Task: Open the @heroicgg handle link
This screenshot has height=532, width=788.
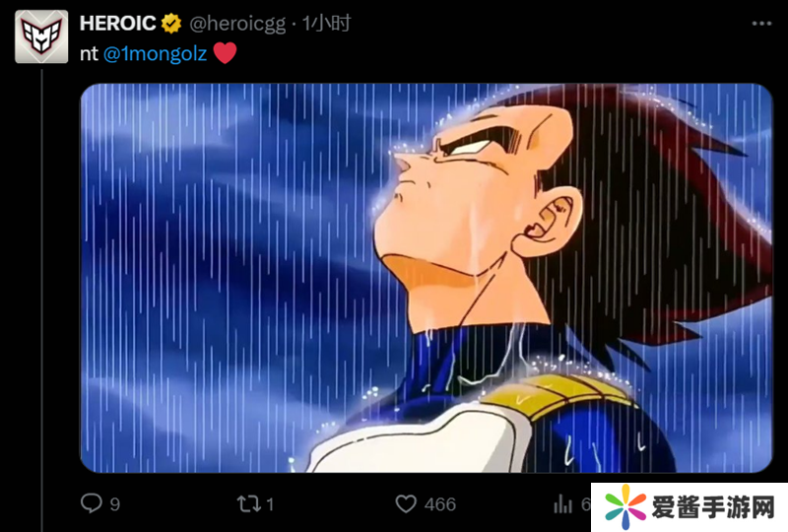Action: pos(237,24)
